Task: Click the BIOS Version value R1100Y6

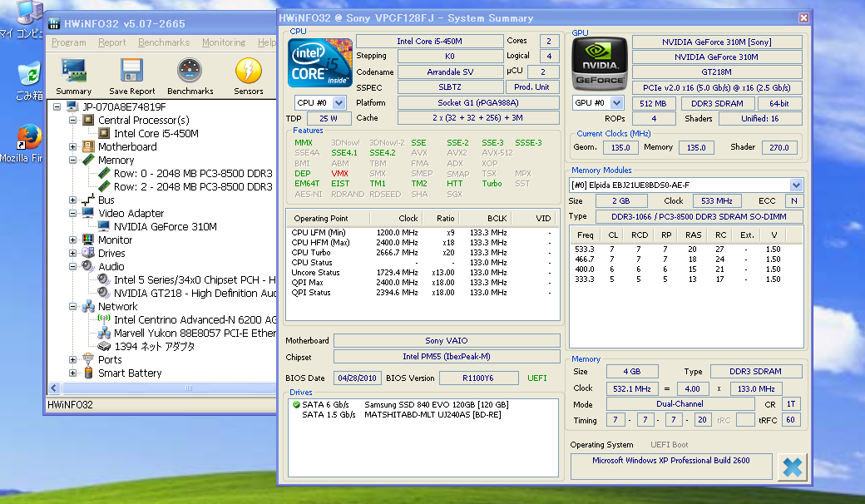Action: tap(477, 378)
